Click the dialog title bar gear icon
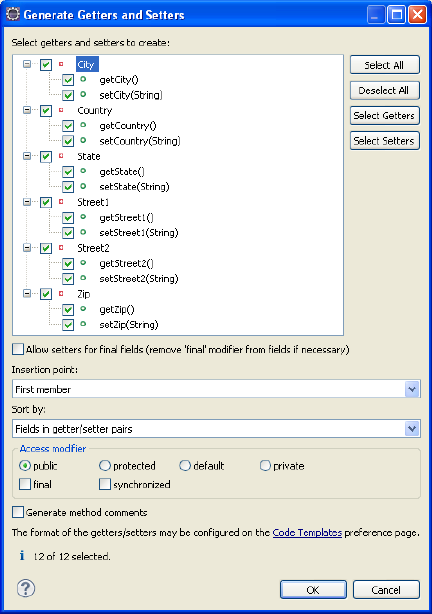 13,14
